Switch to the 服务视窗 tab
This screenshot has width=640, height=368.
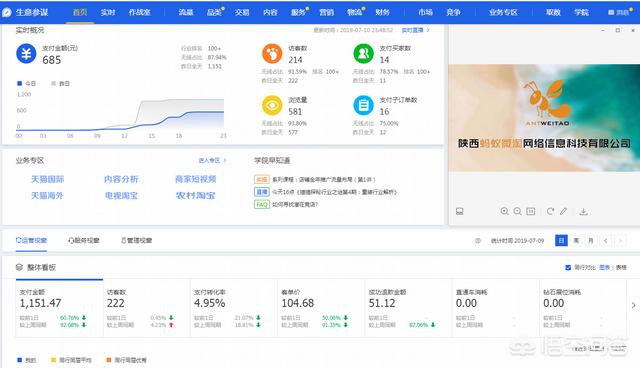click(84, 241)
